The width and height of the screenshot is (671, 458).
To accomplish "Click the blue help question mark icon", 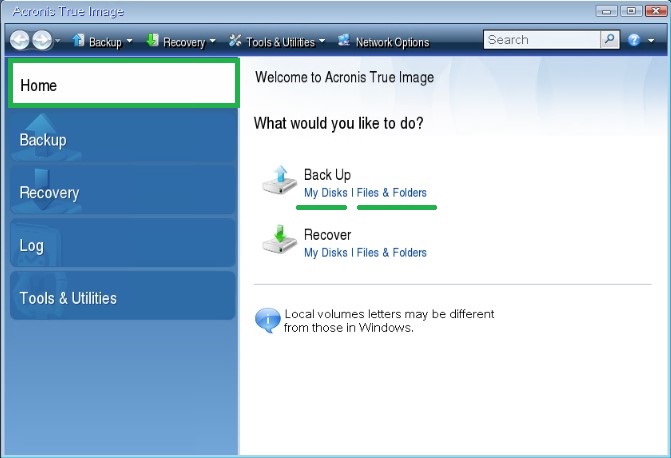I will tap(634, 41).
